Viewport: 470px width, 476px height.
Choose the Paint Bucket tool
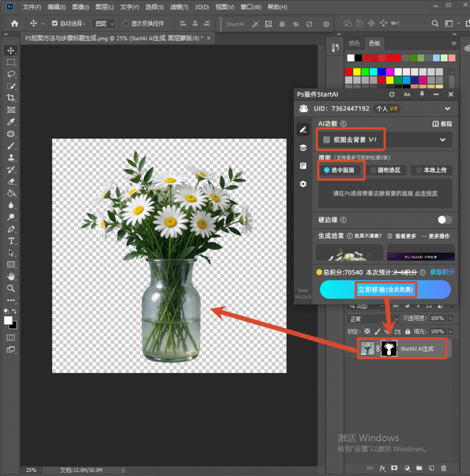pos(11,193)
